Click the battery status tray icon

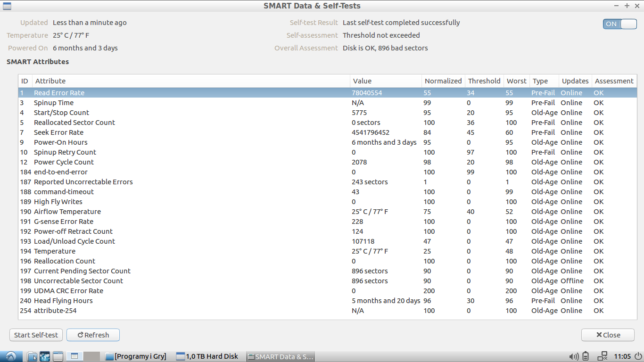click(x=586, y=356)
